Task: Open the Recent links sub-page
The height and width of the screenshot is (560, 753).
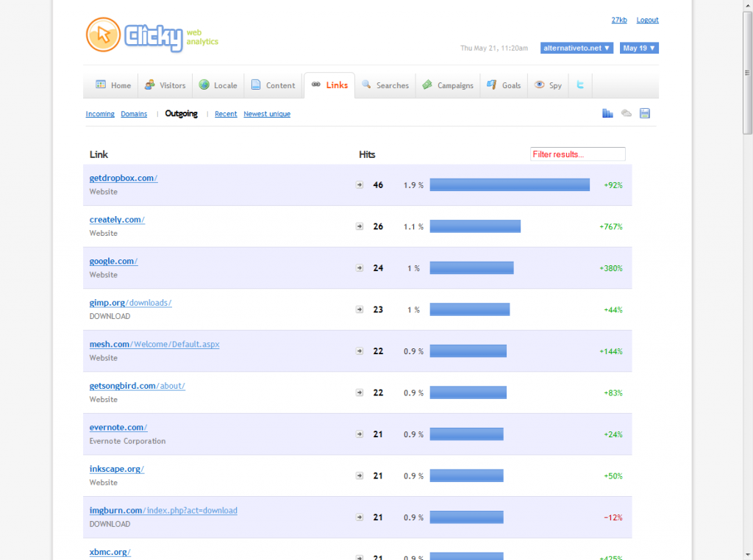Action: click(226, 114)
